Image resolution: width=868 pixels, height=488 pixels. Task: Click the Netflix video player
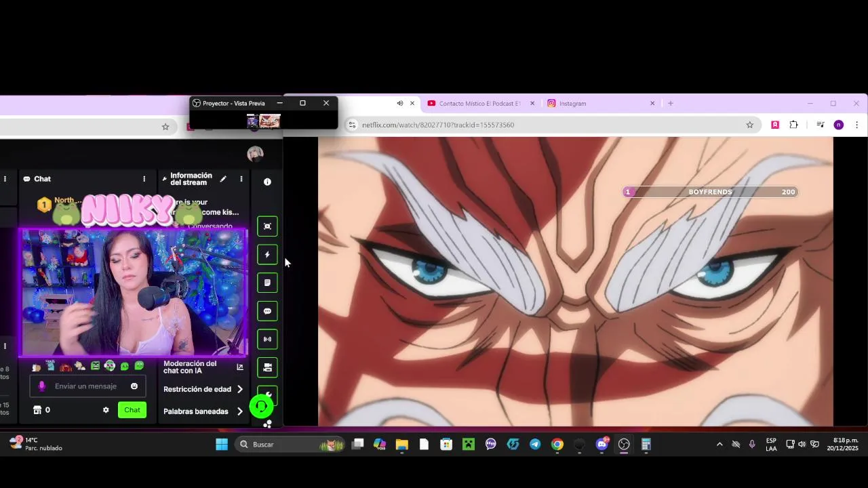tap(575, 281)
